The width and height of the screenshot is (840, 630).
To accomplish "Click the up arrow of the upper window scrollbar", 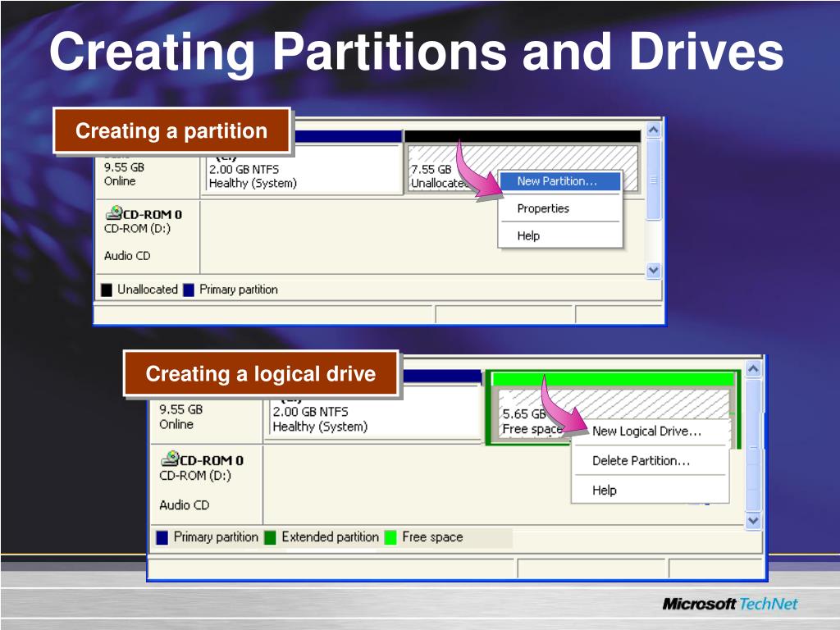I will [653, 130].
